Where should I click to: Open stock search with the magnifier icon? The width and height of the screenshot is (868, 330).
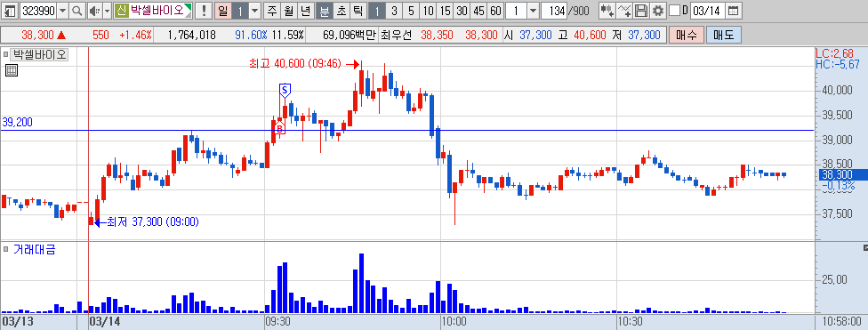[77, 11]
